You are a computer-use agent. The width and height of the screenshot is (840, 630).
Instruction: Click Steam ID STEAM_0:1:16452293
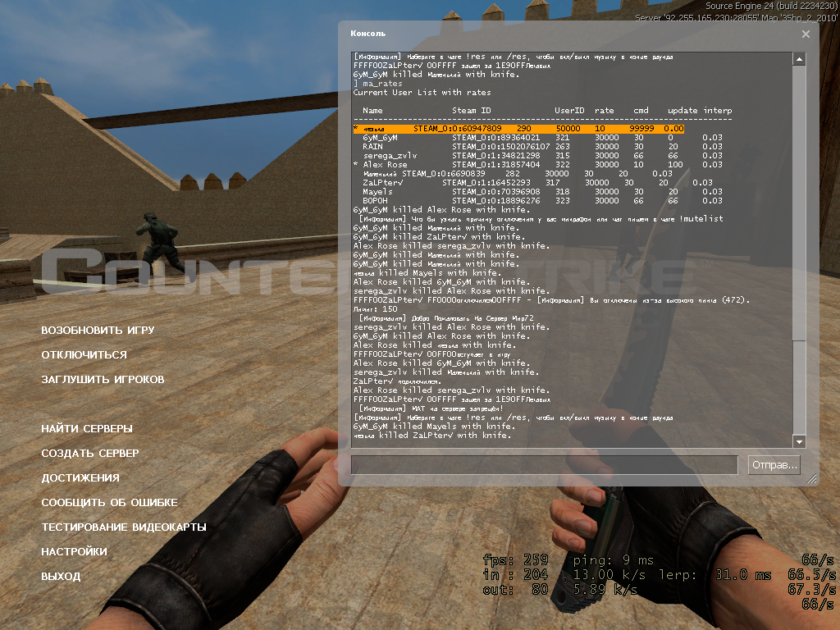(486, 183)
